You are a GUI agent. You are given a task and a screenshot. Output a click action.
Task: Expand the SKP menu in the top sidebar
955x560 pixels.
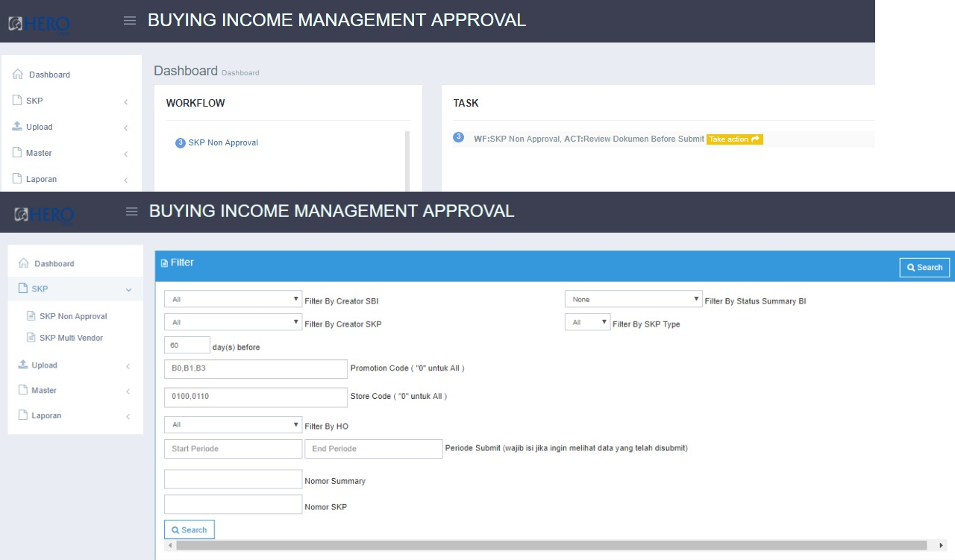72,101
